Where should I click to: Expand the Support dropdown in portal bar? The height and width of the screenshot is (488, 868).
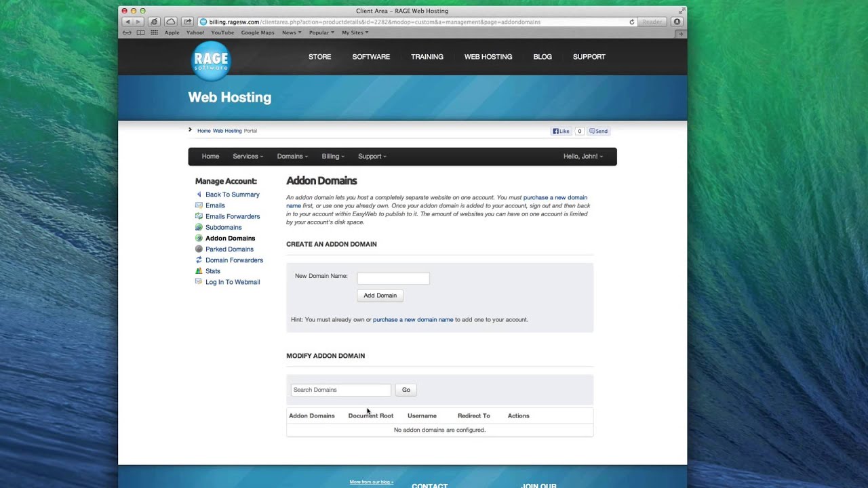pos(372,157)
